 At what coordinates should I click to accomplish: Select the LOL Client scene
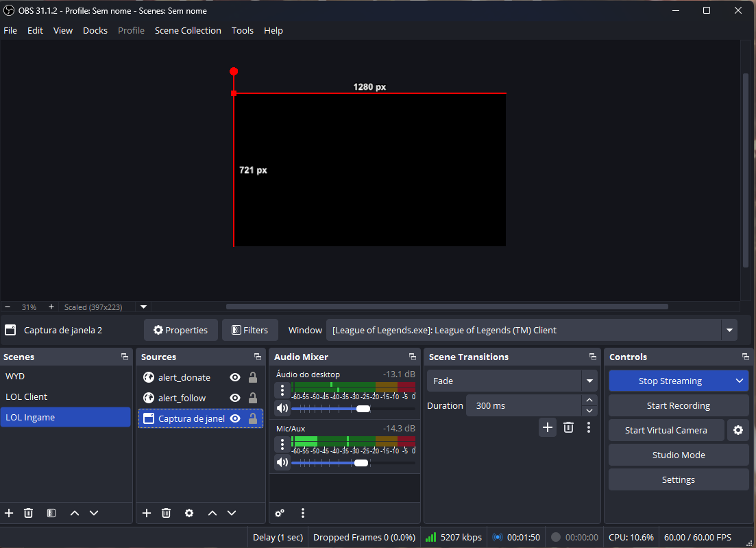pyautogui.click(x=66, y=396)
